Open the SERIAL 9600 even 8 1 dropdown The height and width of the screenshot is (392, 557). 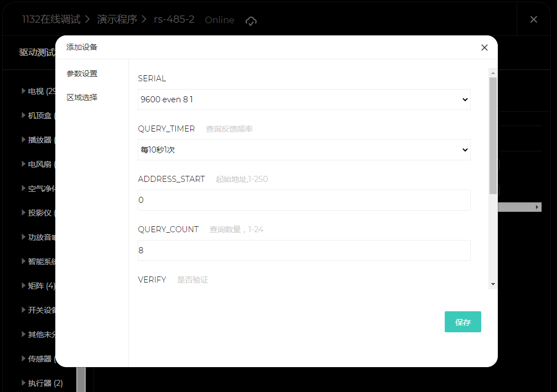[x=304, y=100]
